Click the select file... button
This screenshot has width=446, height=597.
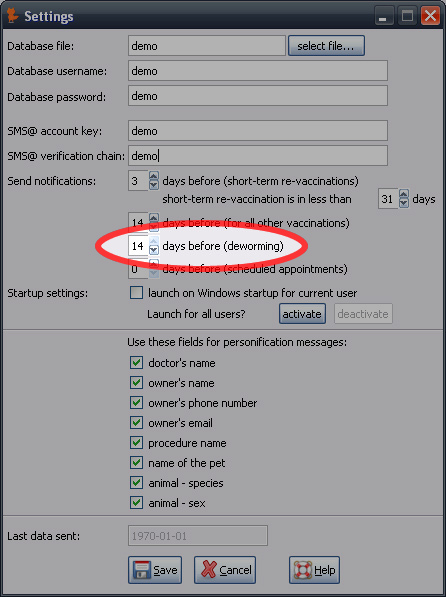326,46
